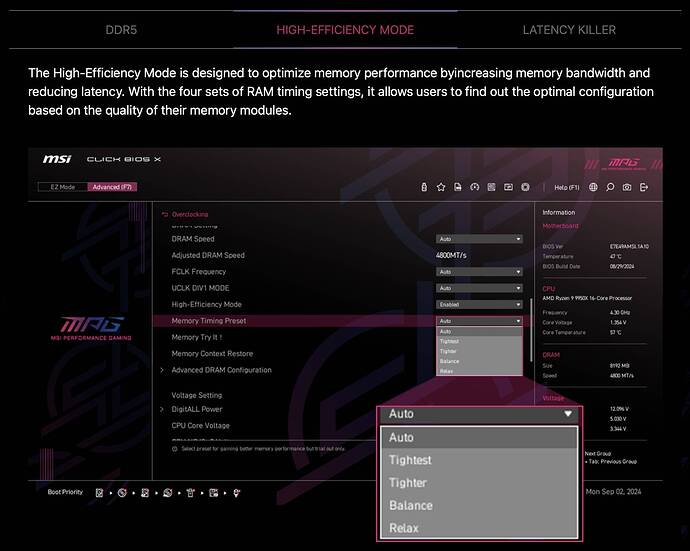
Task: Expand the DigitALL Power chevron
Action: point(162,409)
